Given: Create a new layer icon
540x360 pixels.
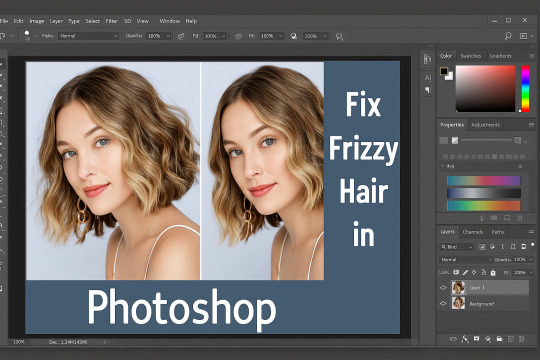Looking at the screenshot, I should click(511, 339).
